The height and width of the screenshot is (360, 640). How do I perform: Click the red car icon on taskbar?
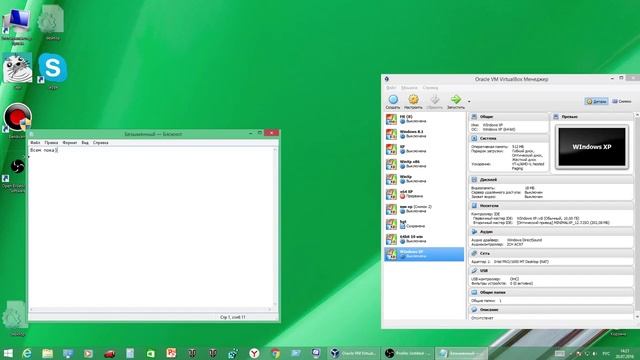tap(109, 353)
